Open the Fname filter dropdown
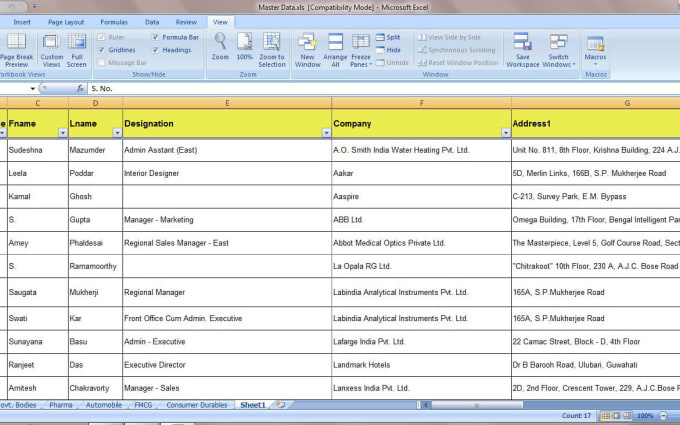 pyautogui.click(x=63, y=133)
